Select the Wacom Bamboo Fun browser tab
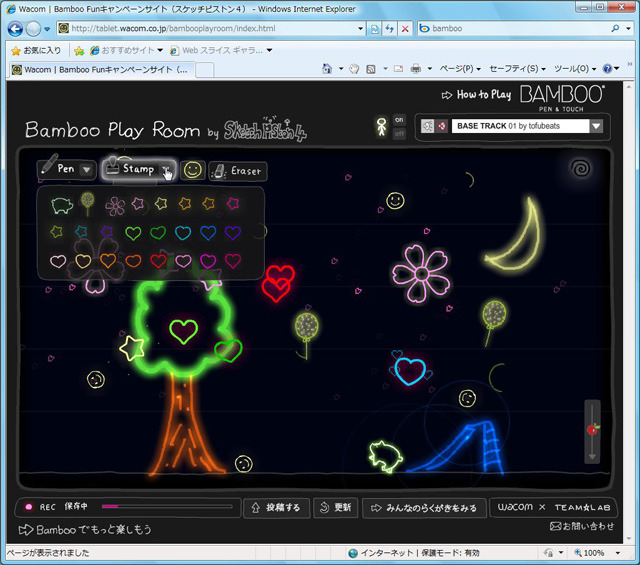Image resolution: width=640 pixels, height=565 pixels. pos(101,70)
